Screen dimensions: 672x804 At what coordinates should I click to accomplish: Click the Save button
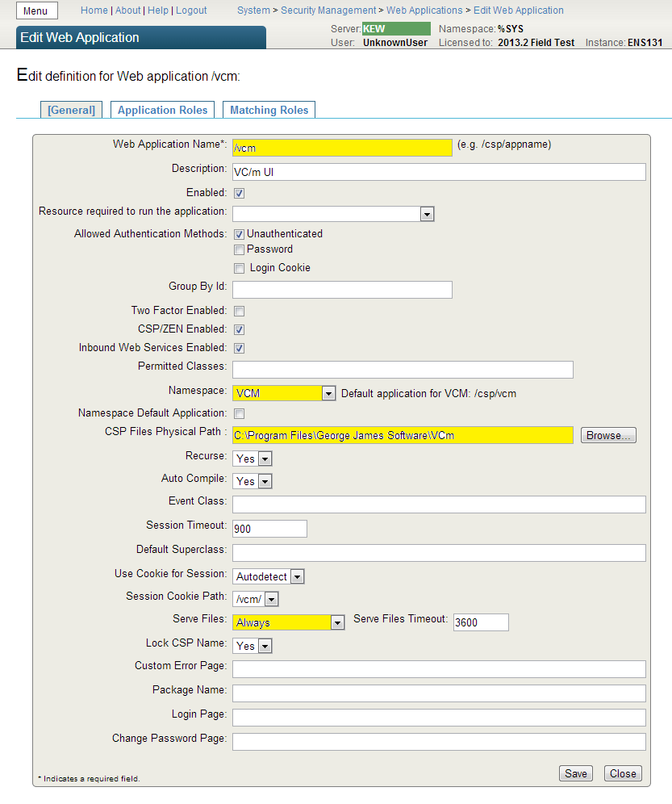coord(575,773)
